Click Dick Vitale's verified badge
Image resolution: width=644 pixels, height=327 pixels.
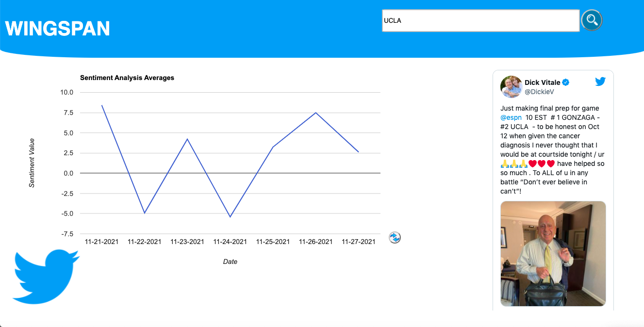pos(566,82)
